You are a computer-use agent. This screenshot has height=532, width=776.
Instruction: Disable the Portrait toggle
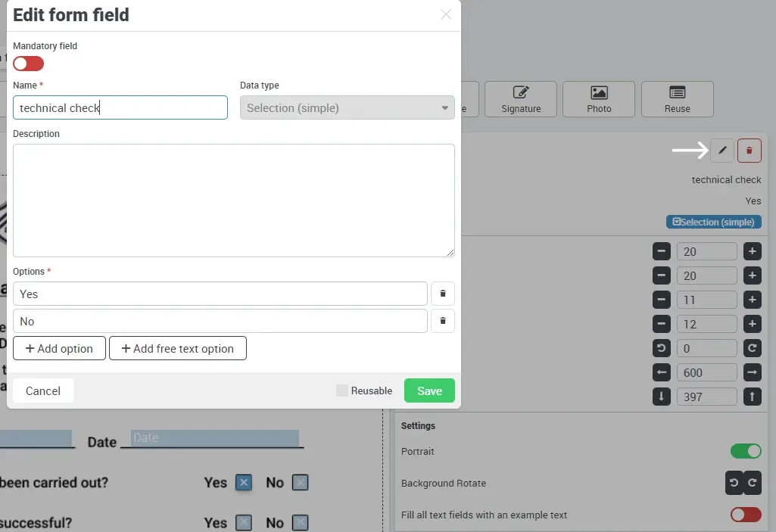(745, 451)
